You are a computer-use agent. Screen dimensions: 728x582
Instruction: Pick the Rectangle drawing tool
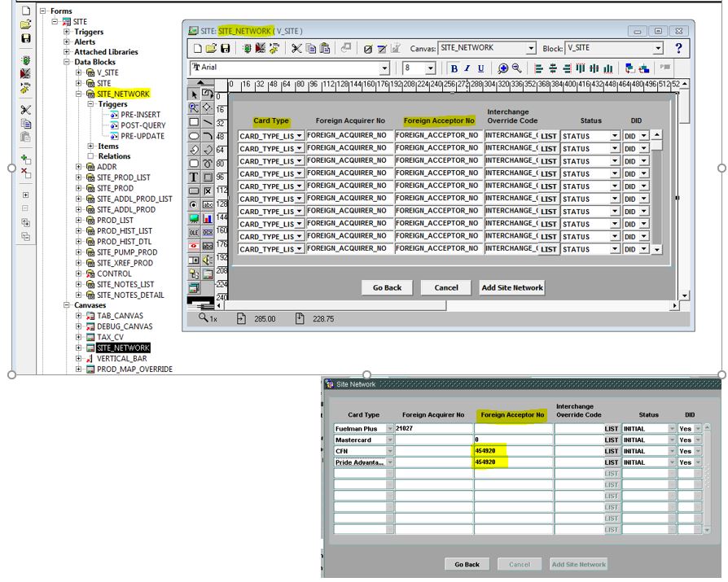195,122
